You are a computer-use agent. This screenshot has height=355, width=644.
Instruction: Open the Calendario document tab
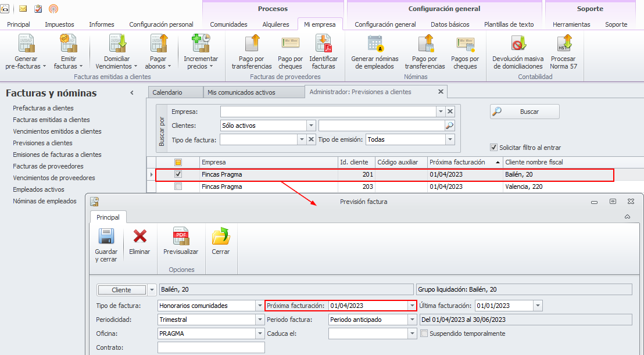[x=167, y=92]
